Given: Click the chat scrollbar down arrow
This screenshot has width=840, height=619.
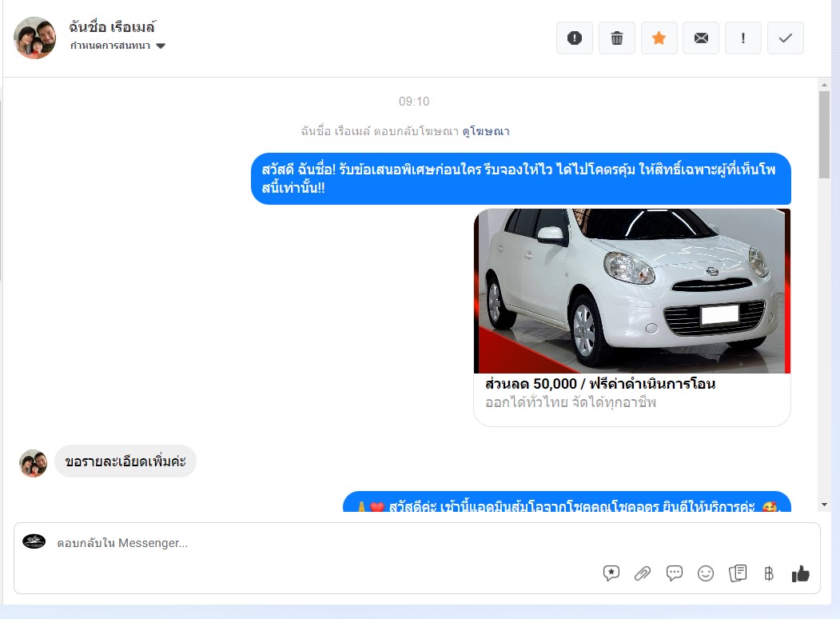Looking at the screenshot, I should pos(824,505).
